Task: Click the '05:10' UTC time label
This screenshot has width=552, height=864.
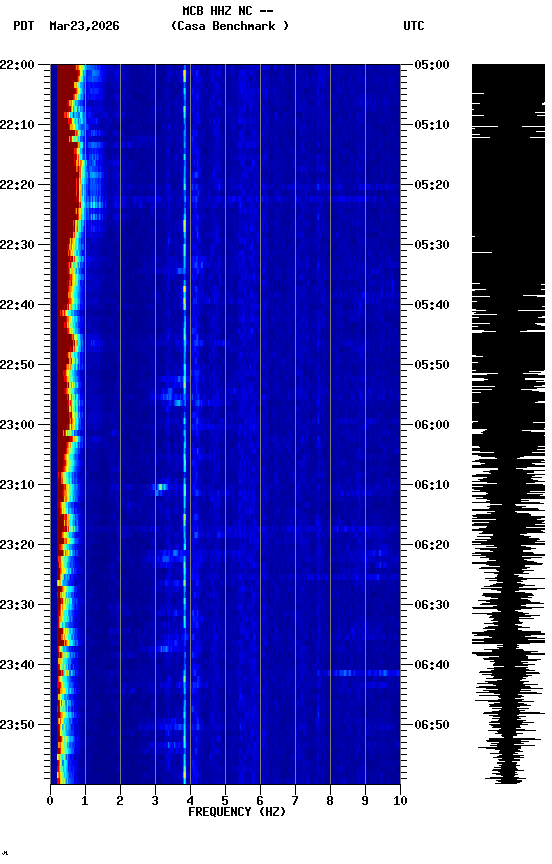Action: [x=432, y=125]
